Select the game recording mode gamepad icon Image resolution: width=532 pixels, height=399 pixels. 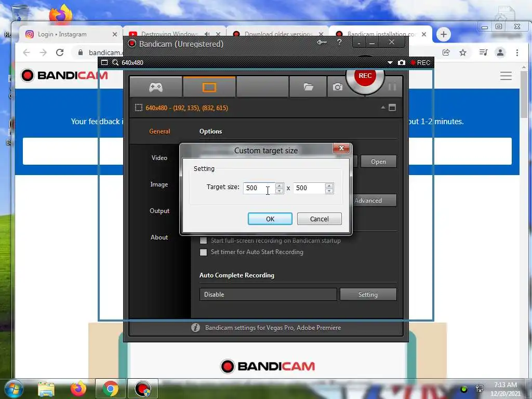156,87
